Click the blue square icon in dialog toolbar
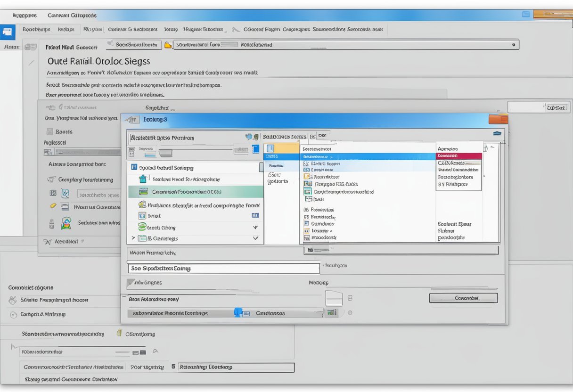 (x=256, y=149)
